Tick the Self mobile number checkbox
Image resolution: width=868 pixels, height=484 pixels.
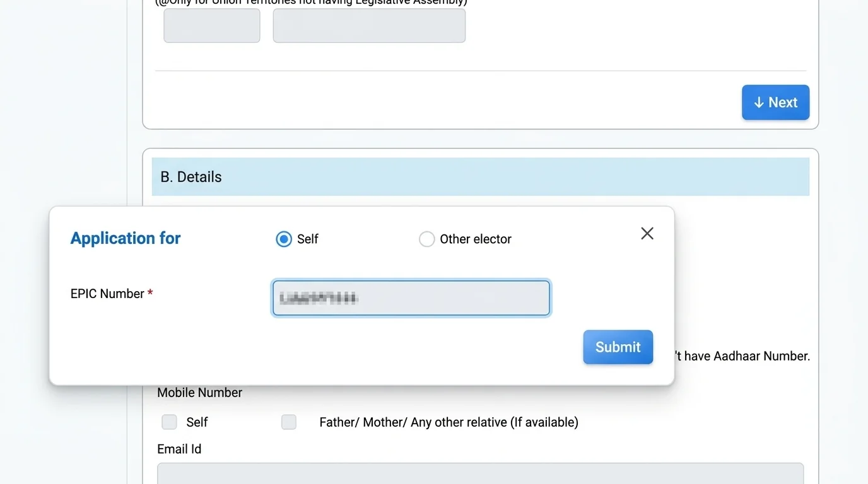(x=169, y=422)
